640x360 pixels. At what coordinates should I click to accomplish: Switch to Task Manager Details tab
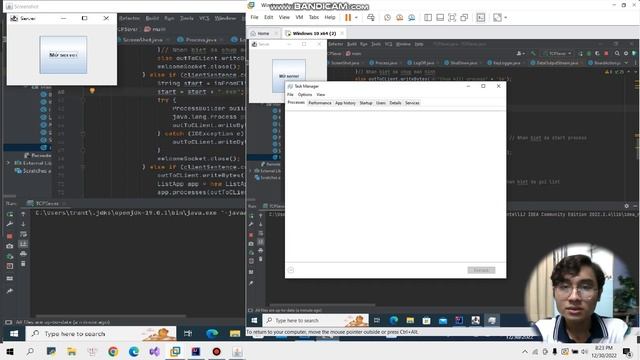tap(395, 103)
